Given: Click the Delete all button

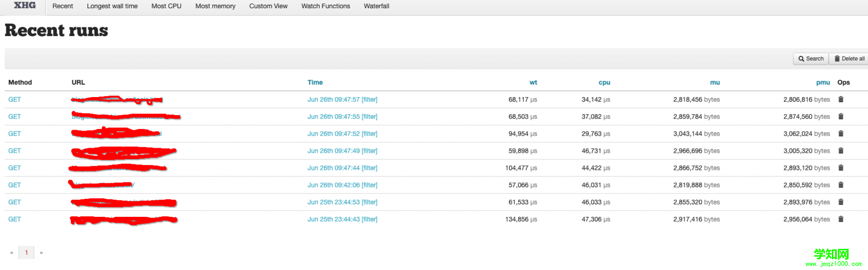Looking at the screenshot, I should coord(849,59).
